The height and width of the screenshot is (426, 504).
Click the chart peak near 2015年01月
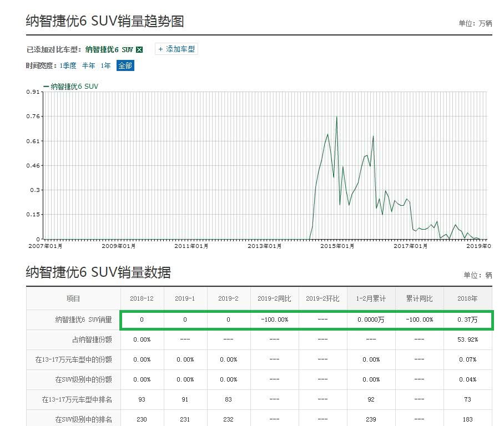(336, 116)
